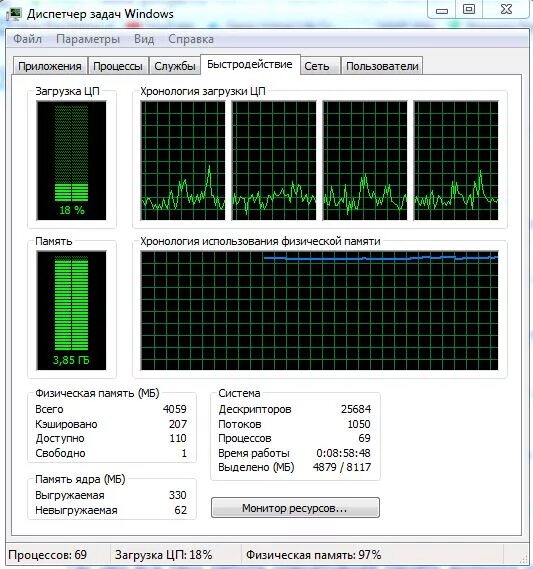This screenshot has width=533, height=569.
Task: Click the Хронология загрузки ЦП label
Action: coord(203,91)
